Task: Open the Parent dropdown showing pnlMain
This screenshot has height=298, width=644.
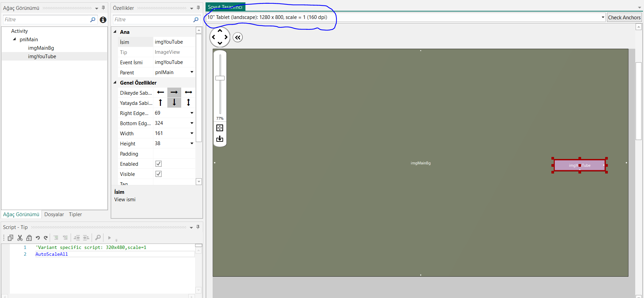Action: click(192, 72)
